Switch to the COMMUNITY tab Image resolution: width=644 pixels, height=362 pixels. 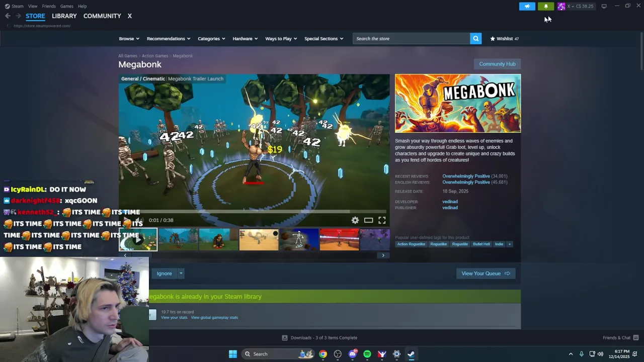[x=102, y=16]
